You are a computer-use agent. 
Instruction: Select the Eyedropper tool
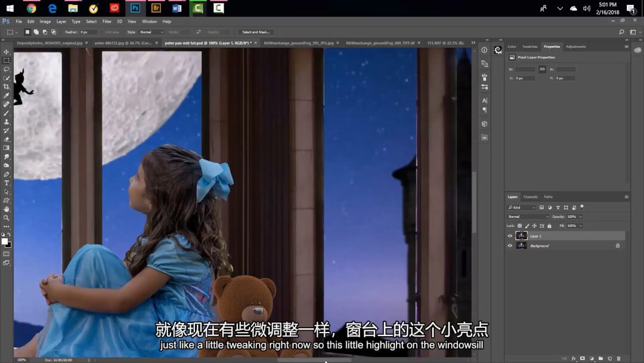[x=7, y=96]
